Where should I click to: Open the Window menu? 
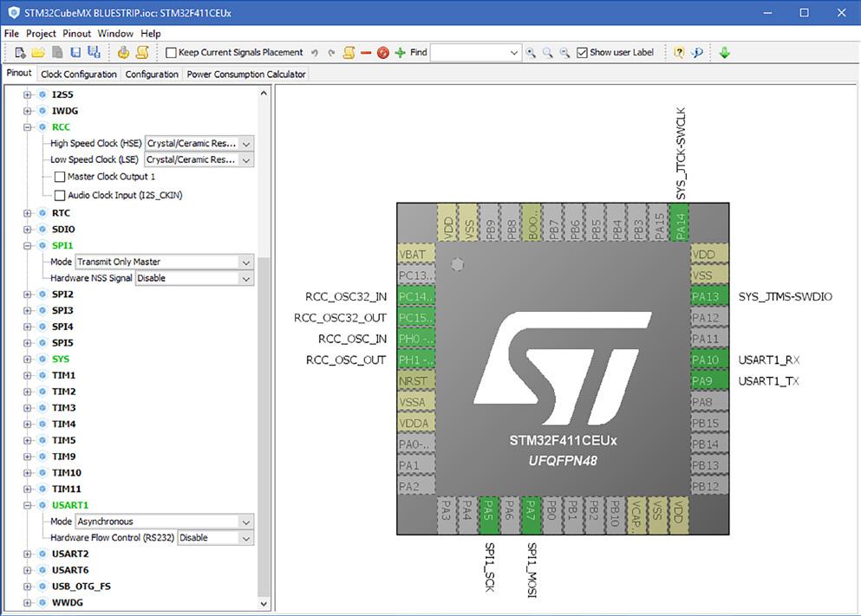[115, 34]
